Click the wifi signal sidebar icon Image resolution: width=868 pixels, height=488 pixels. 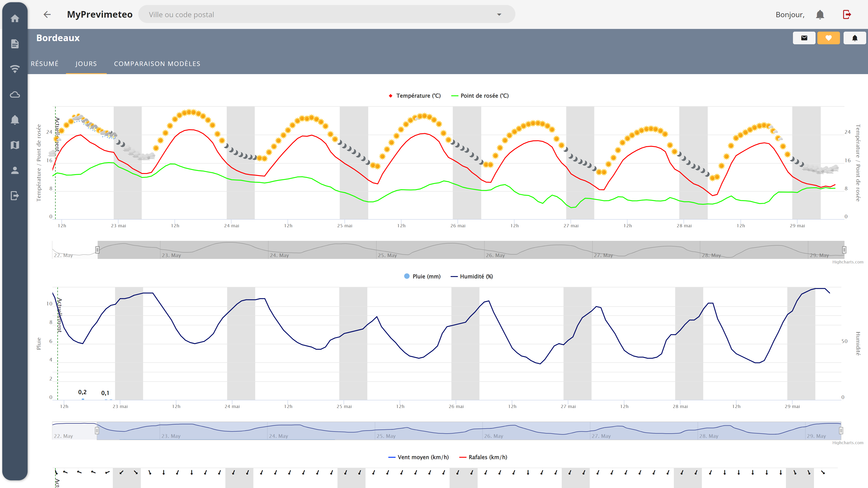point(15,69)
